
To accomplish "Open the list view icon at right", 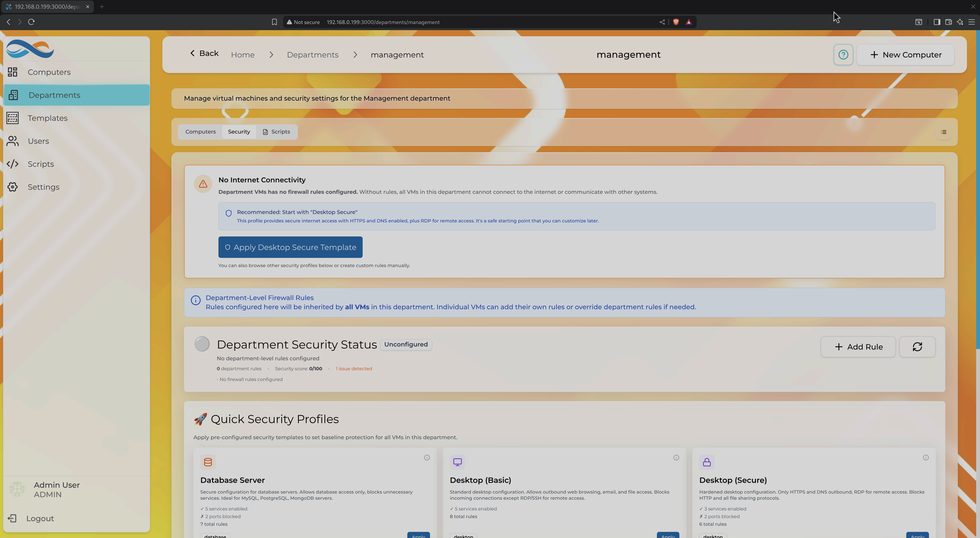I will coord(944,132).
